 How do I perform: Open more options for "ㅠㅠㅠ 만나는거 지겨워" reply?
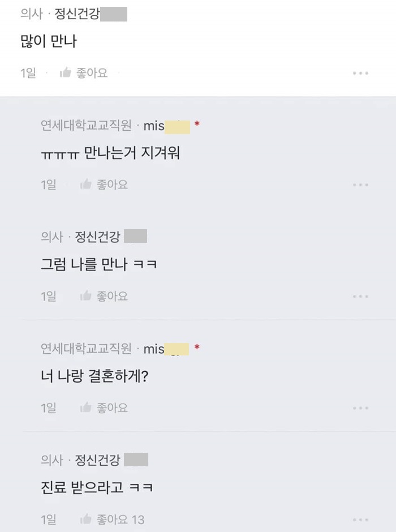click(x=360, y=185)
